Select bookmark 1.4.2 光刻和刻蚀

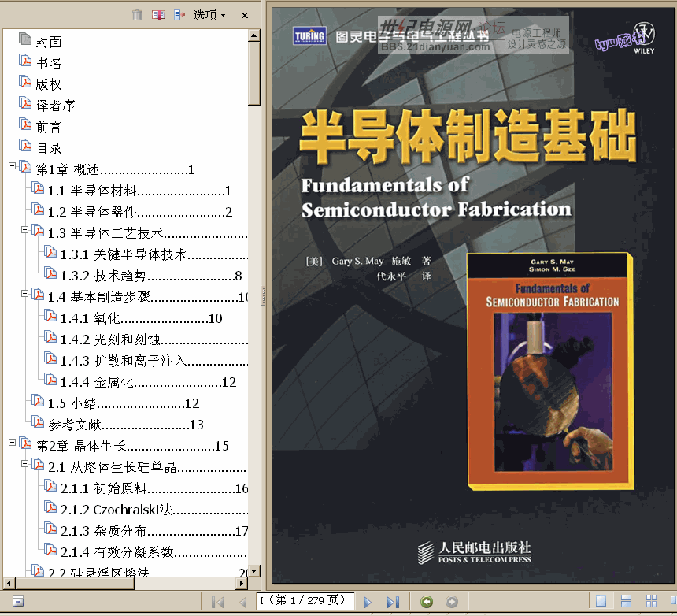coord(154,340)
